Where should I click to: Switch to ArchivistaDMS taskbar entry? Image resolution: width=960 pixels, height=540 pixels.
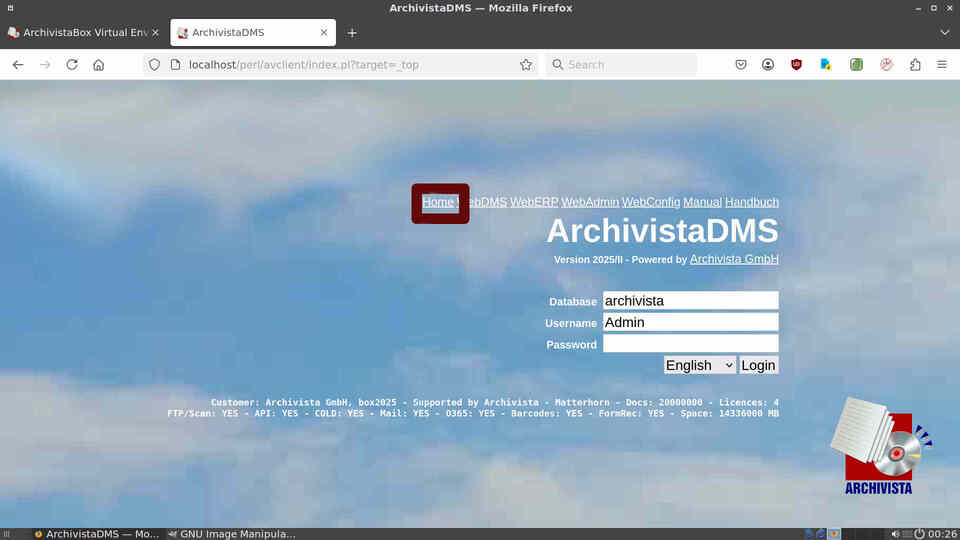click(x=97, y=534)
